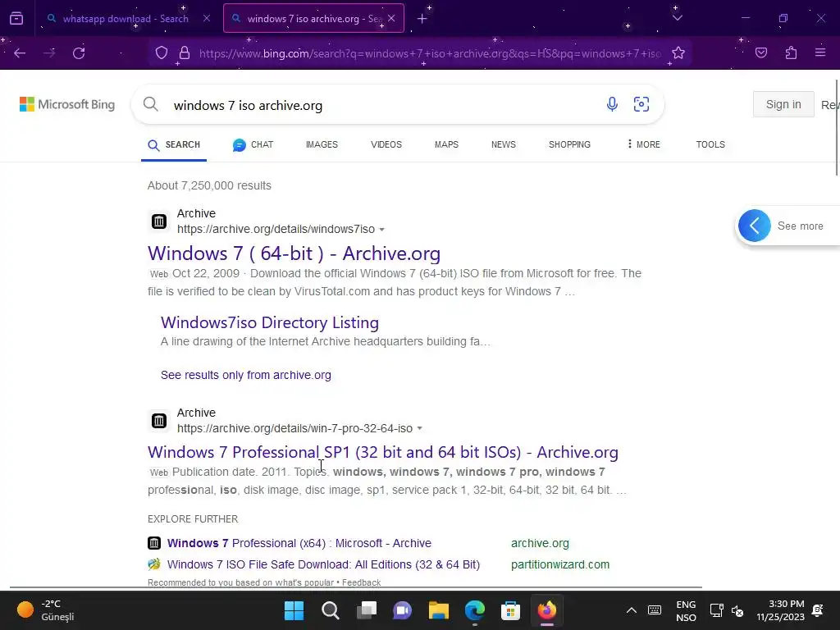Viewport: 840px width, 630px height.
Task: Open the network status tray icon
Action: point(716,610)
